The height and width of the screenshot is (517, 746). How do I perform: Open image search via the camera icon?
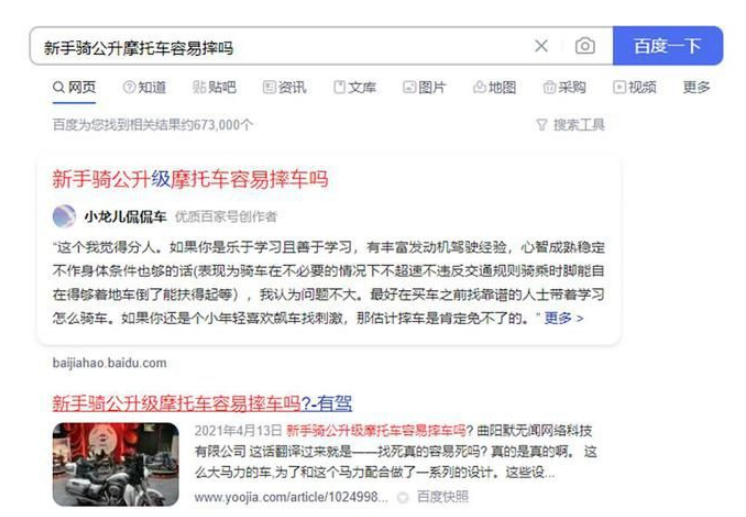(585, 46)
